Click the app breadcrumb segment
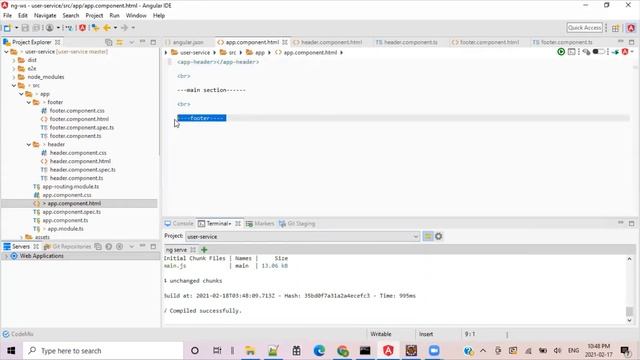Image resolution: width=640 pixels, height=360 pixels. (260, 53)
